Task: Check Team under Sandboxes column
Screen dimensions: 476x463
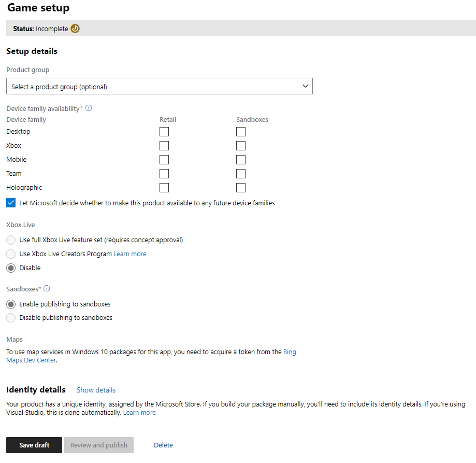Action: 241,174
